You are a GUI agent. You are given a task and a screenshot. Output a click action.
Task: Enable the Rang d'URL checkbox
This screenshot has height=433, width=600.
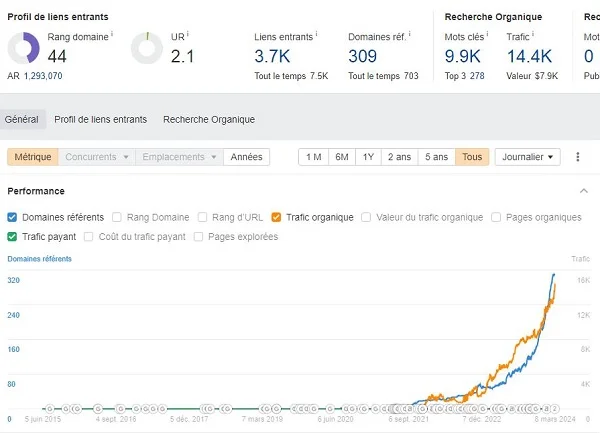202,217
